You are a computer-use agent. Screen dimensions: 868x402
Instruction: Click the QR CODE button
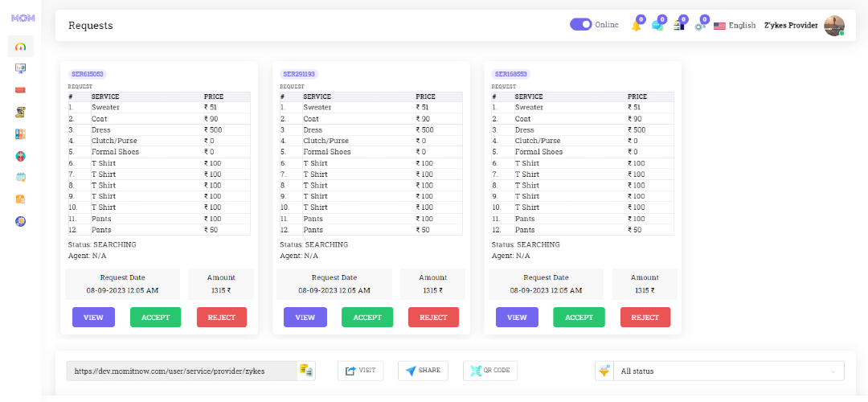pyautogui.click(x=490, y=371)
